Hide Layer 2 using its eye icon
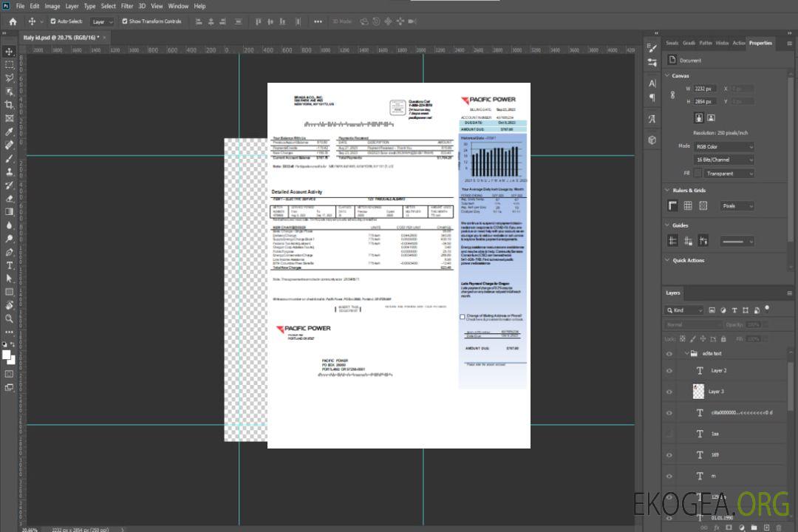The image size is (798, 532). click(669, 370)
